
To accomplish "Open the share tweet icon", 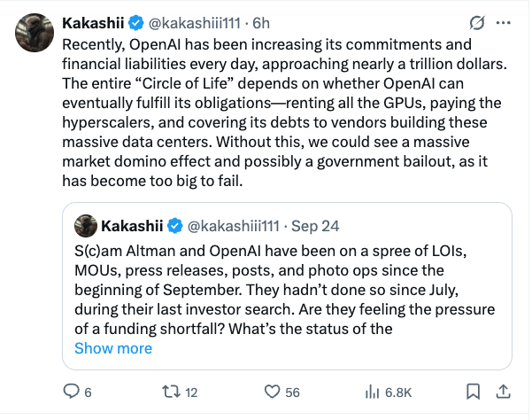I will [503, 391].
